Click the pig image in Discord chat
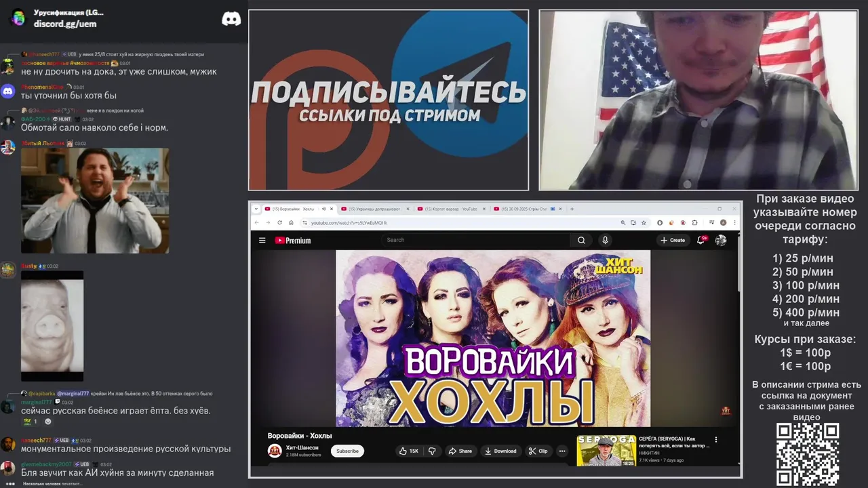 [52, 326]
